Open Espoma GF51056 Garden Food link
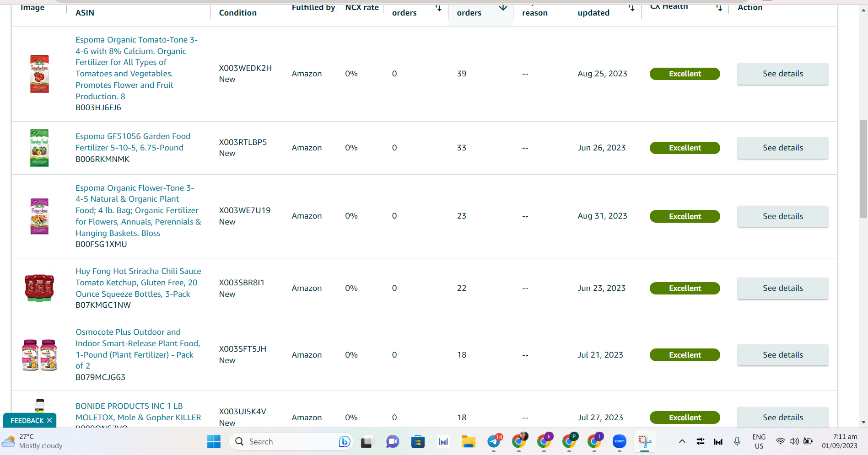 [x=133, y=142]
